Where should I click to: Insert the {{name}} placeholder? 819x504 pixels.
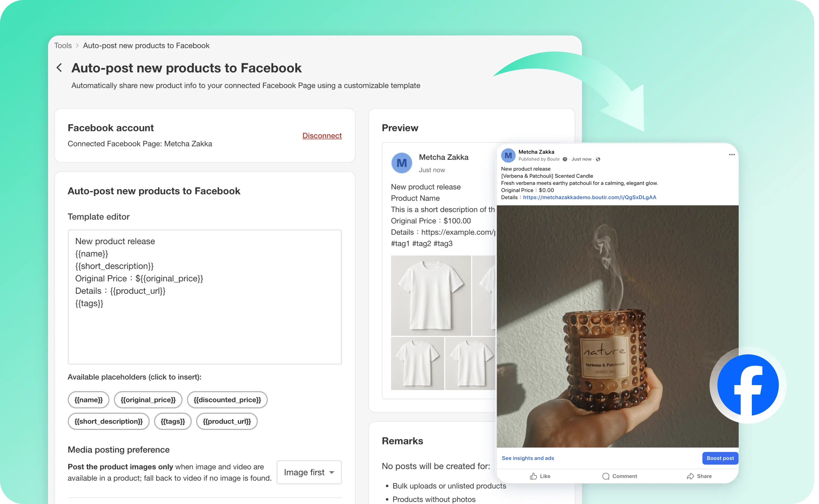(88, 400)
